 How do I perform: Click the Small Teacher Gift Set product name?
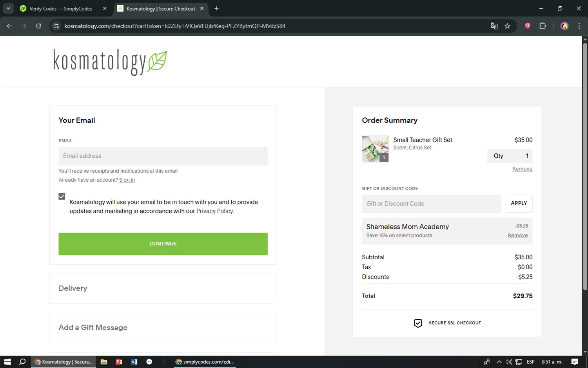click(423, 140)
